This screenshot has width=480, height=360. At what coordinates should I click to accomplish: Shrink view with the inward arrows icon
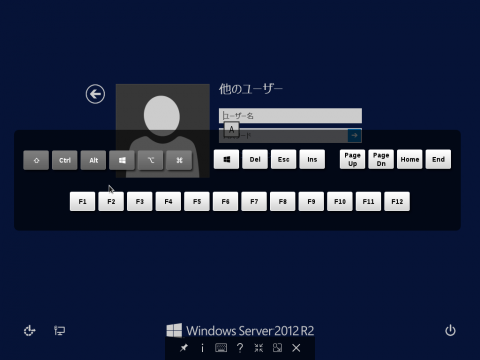click(x=259, y=348)
